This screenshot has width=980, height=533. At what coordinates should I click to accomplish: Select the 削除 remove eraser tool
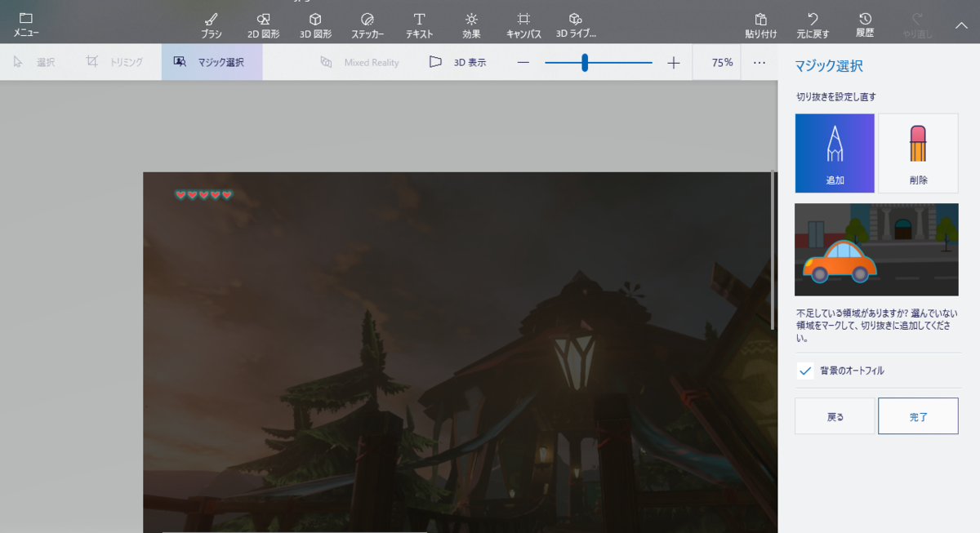918,153
